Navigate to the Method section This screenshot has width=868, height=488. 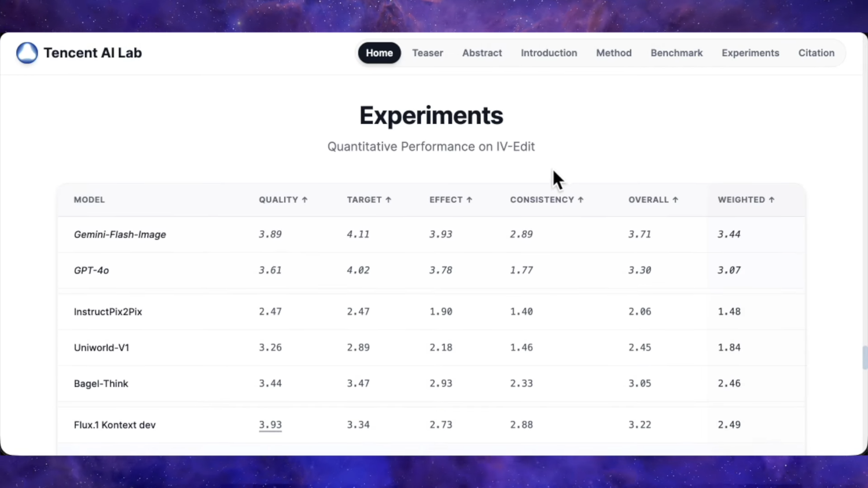pyautogui.click(x=614, y=53)
